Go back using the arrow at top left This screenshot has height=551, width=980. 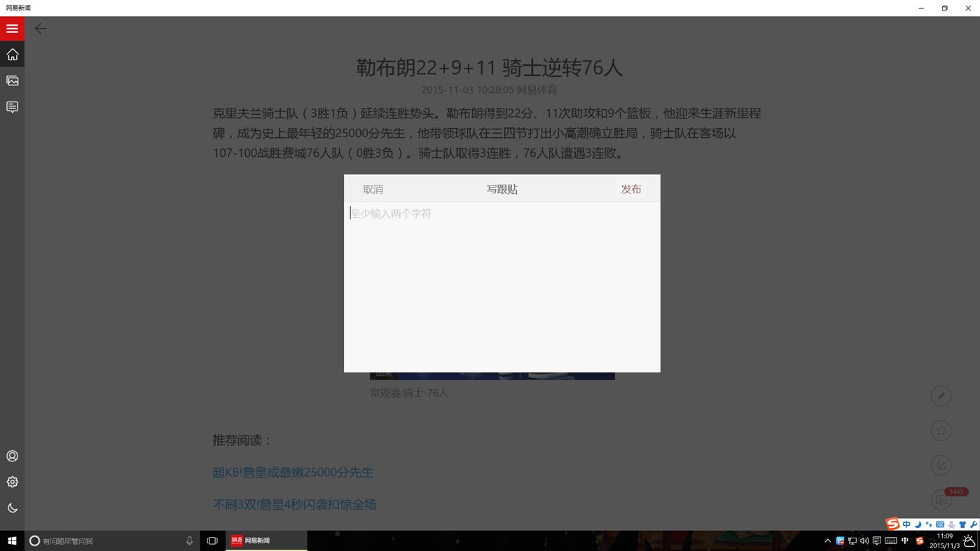[40, 29]
